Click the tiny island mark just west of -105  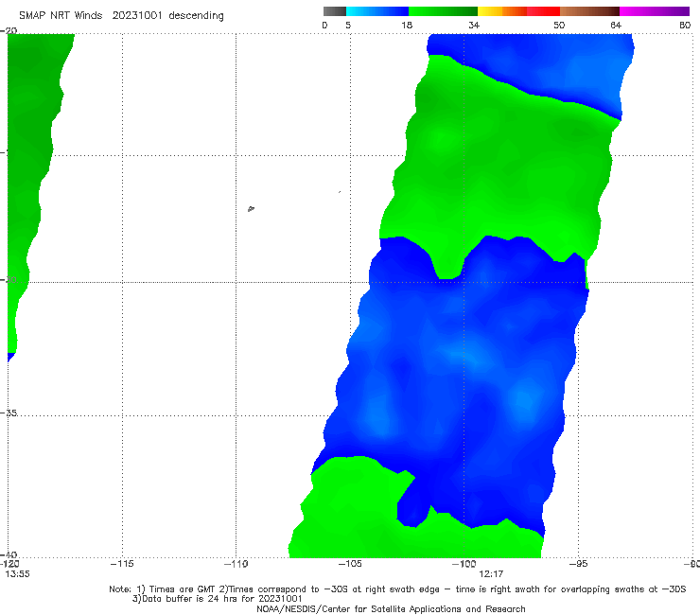pyautogui.click(x=340, y=192)
